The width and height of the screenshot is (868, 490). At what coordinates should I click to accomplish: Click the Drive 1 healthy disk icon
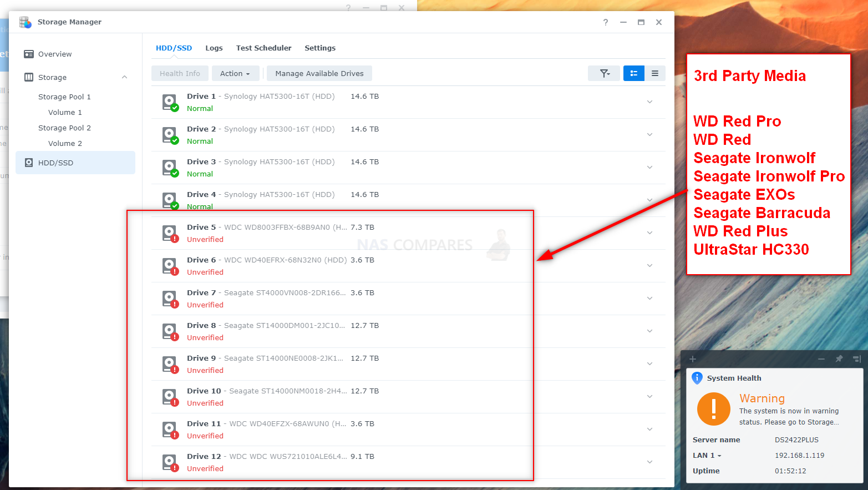[170, 103]
